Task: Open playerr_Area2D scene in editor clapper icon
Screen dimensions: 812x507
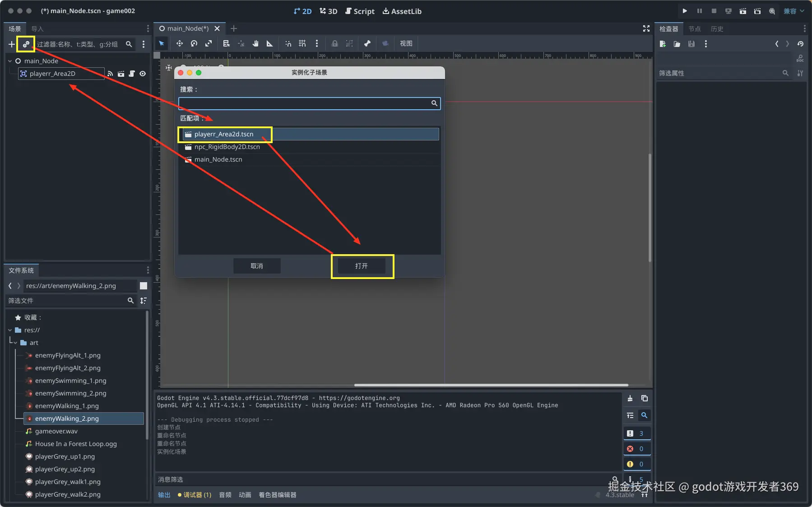Action: 121,74
